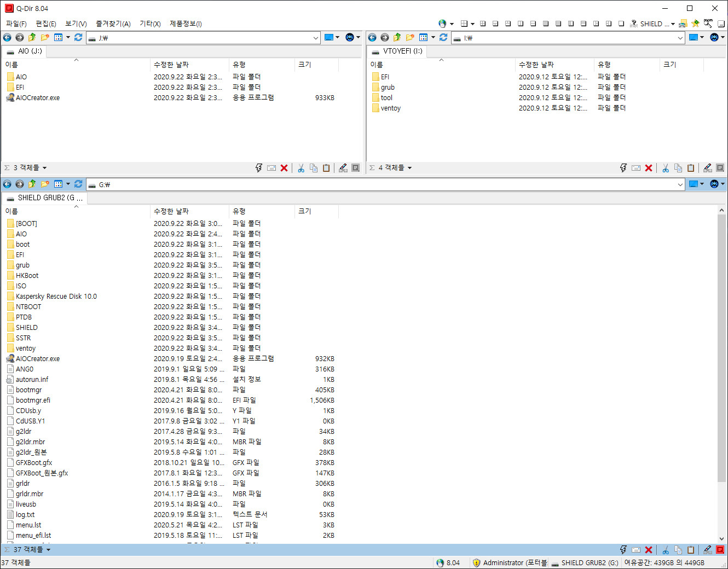Image resolution: width=728 pixels, height=569 pixels.
Task: Go up one level in the G: pane
Action: coord(32,184)
